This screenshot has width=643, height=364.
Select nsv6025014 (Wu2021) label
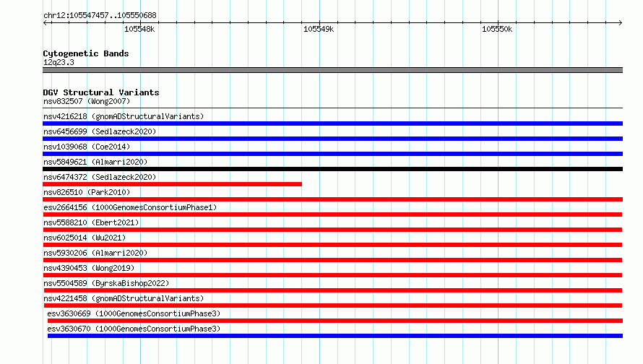point(85,238)
